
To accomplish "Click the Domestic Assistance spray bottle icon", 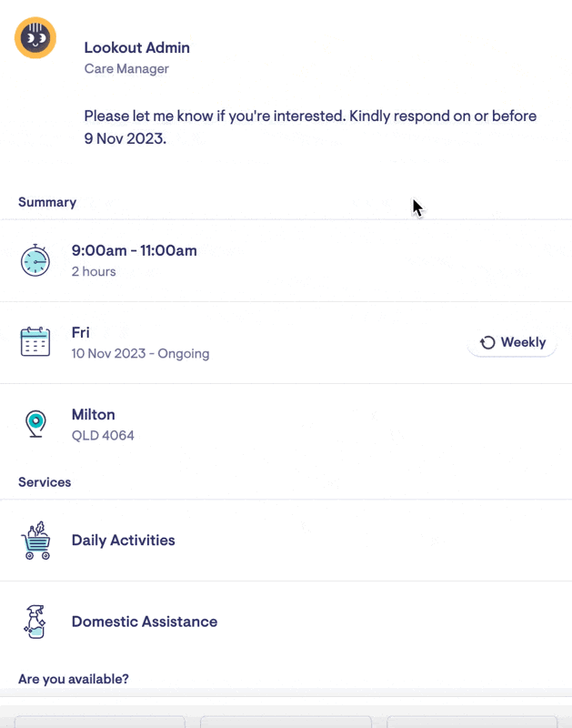I will (35, 622).
